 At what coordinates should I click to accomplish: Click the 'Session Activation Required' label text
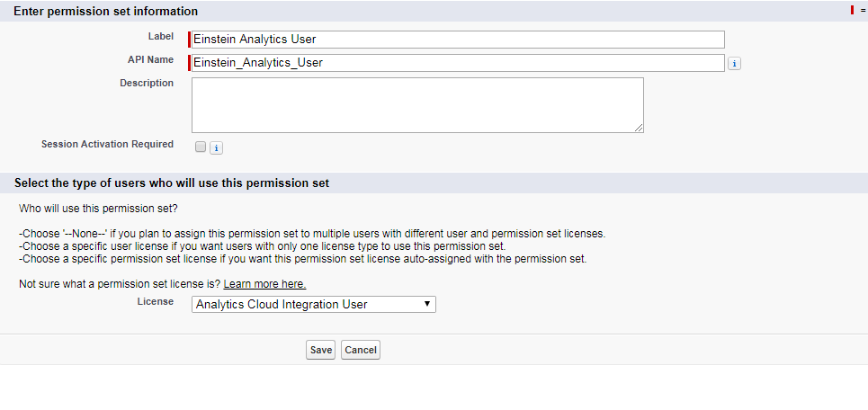click(x=107, y=144)
